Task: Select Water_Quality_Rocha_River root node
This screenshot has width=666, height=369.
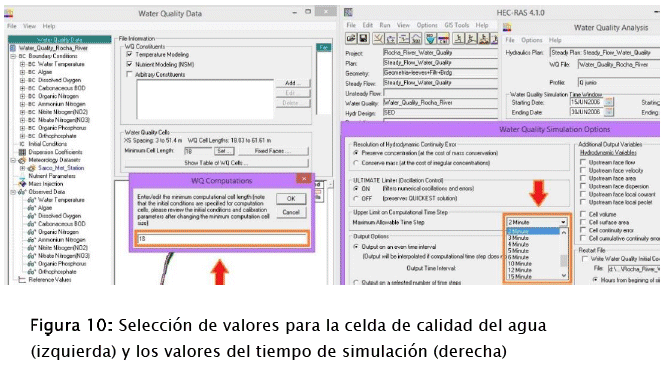Action: 53,48
